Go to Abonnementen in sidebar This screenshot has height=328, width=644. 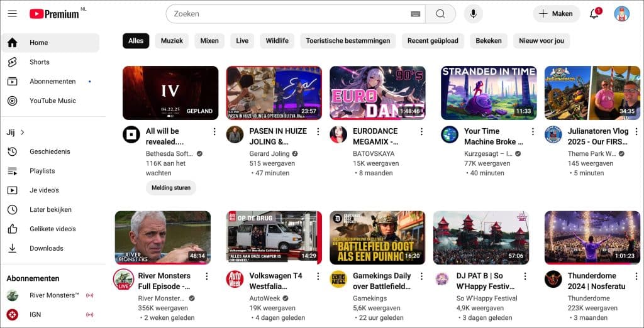coord(52,82)
